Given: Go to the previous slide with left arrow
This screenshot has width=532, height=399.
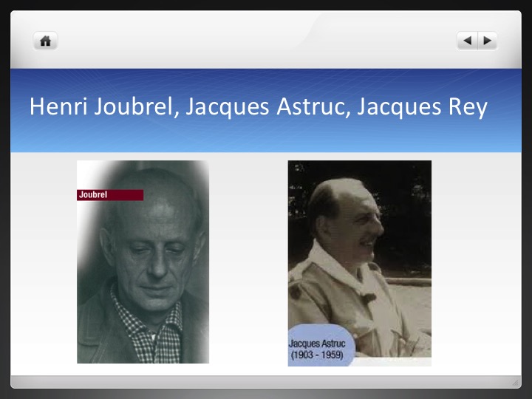Looking at the screenshot, I should [x=467, y=41].
